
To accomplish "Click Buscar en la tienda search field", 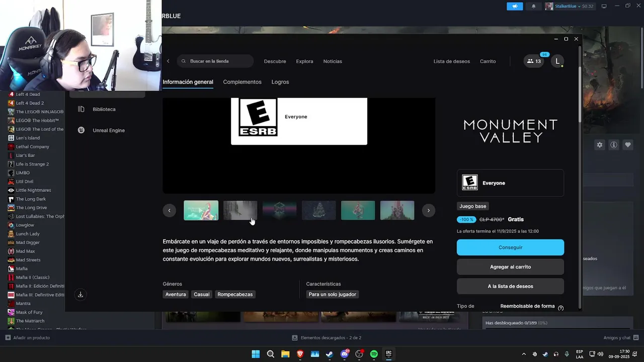I will click(215, 61).
